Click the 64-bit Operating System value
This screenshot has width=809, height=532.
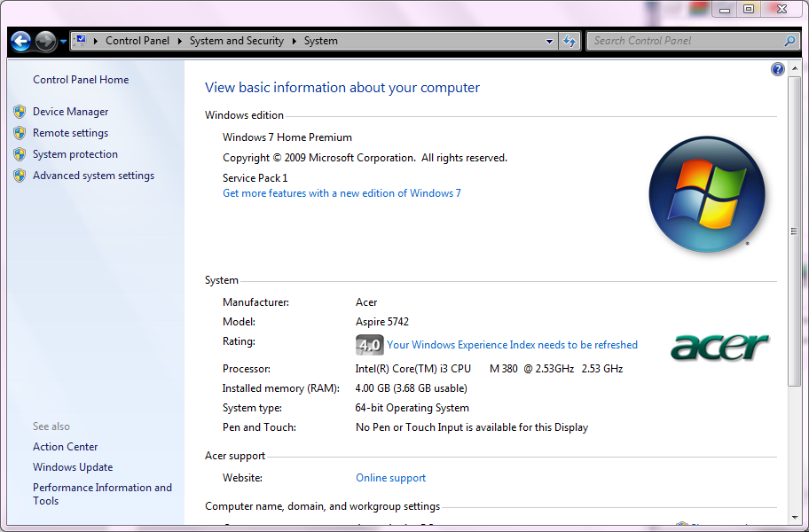point(412,408)
